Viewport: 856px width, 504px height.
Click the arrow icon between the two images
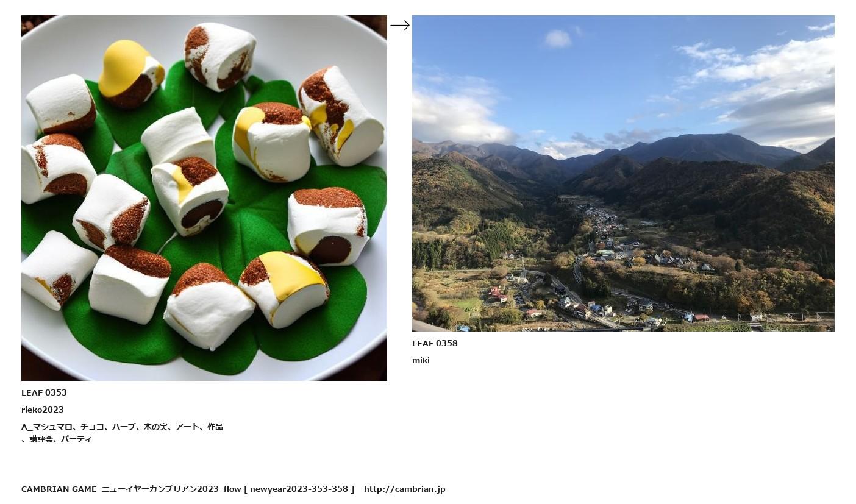pyautogui.click(x=399, y=25)
